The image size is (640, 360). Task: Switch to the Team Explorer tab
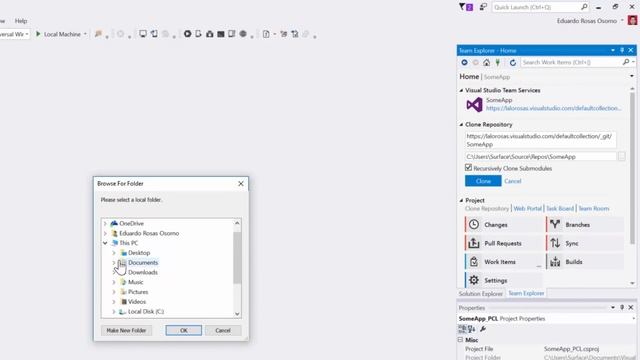[526, 293]
